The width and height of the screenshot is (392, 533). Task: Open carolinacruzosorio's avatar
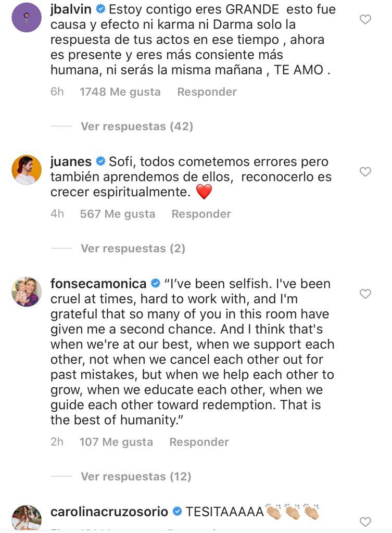(x=27, y=518)
